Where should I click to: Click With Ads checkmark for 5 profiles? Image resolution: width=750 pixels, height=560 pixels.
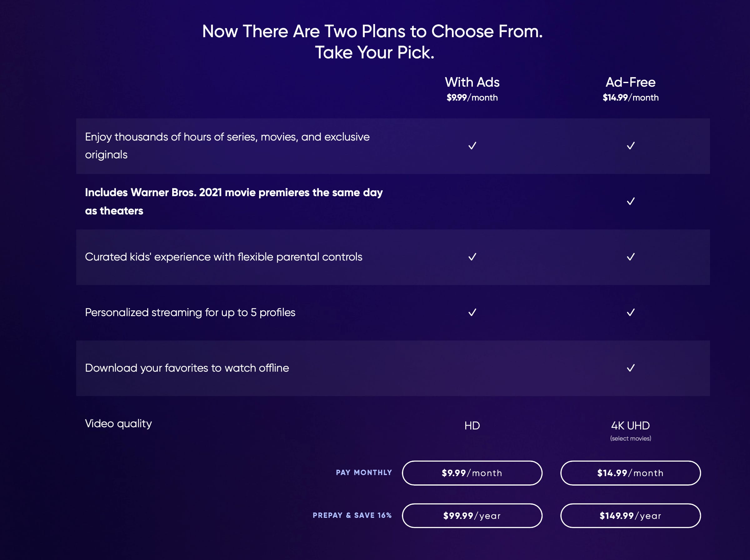(472, 312)
